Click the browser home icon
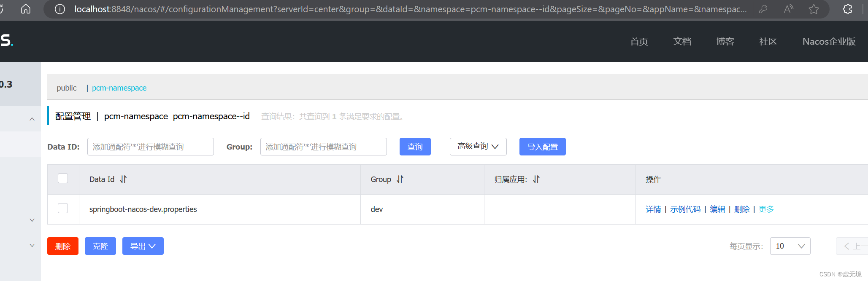This screenshot has height=281, width=868. click(26, 9)
